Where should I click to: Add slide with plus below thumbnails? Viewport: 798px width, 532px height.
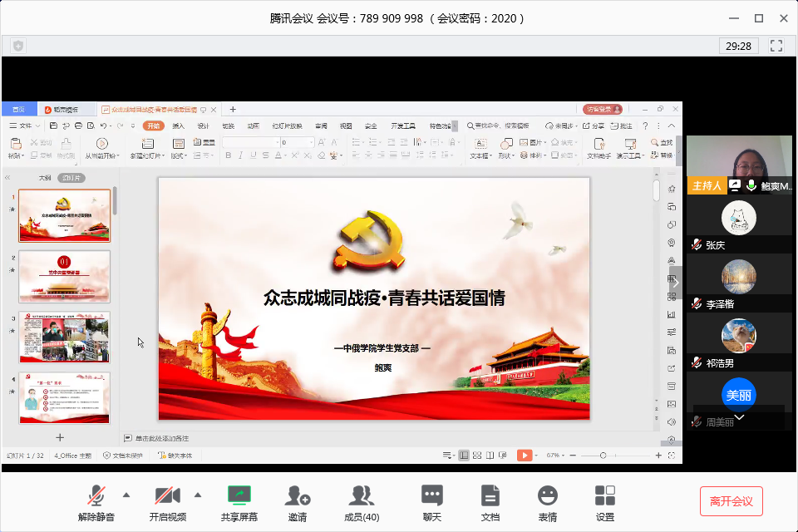point(60,438)
